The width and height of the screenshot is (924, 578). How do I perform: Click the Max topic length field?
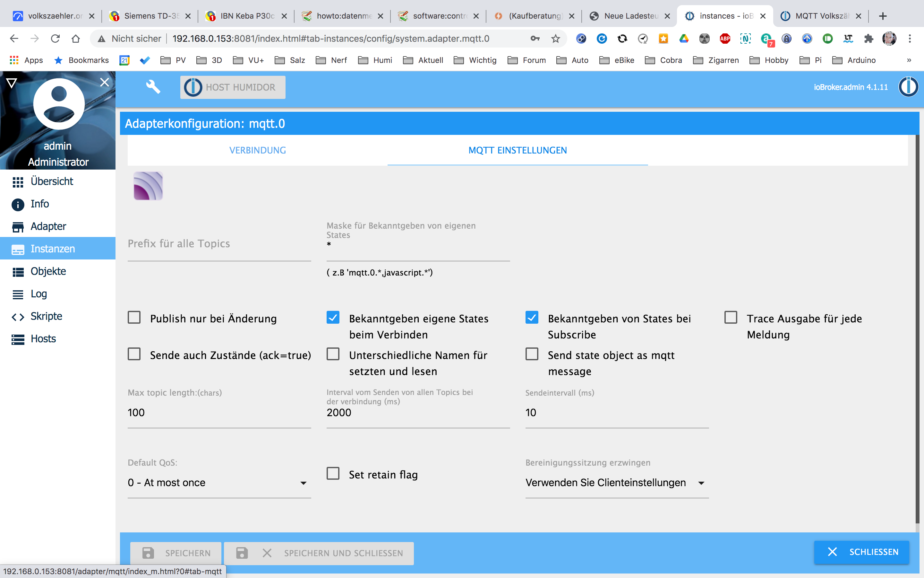219,413
